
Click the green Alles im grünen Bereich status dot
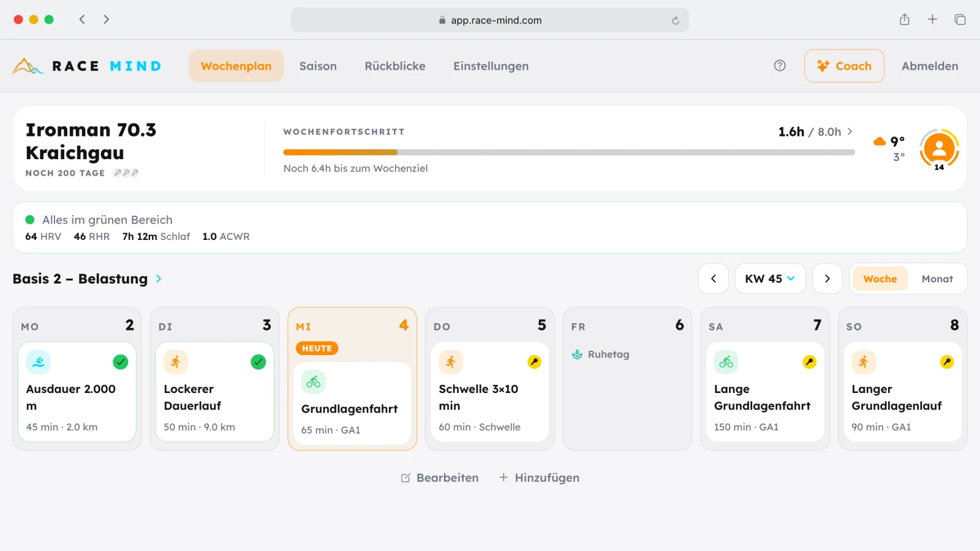pos(29,219)
